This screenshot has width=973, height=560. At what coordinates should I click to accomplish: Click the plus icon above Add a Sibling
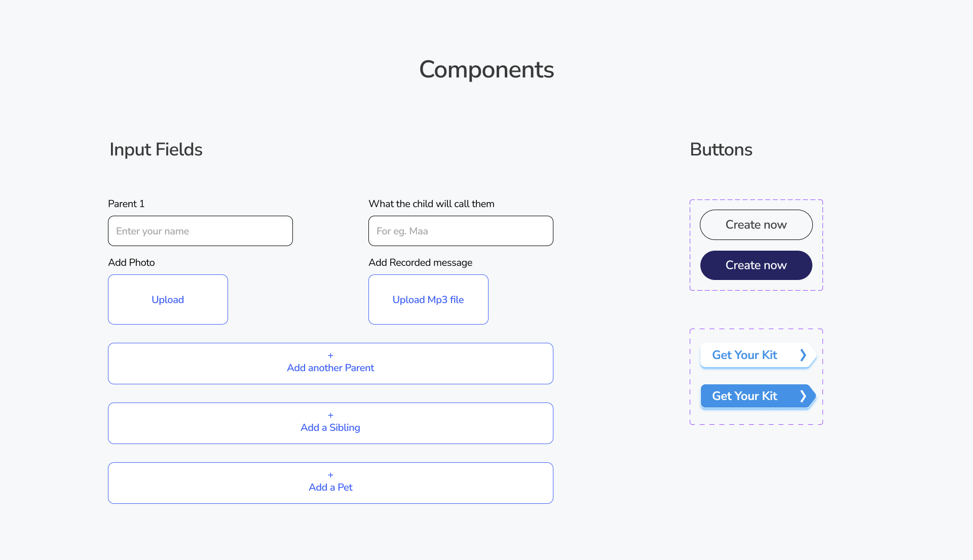(x=330, y=416)
